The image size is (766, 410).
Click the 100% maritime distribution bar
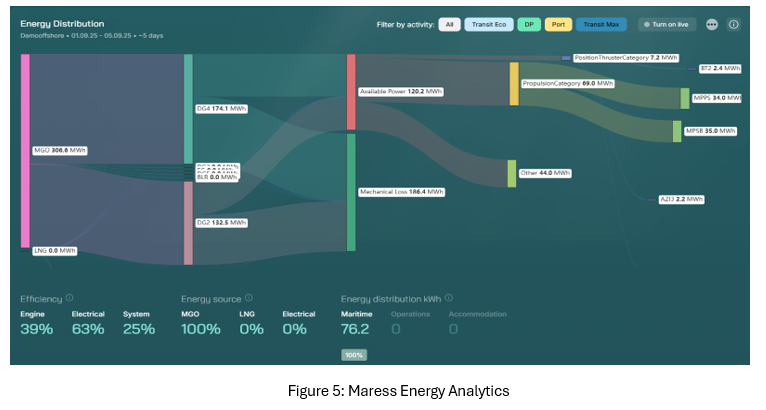tap(354, 355)
